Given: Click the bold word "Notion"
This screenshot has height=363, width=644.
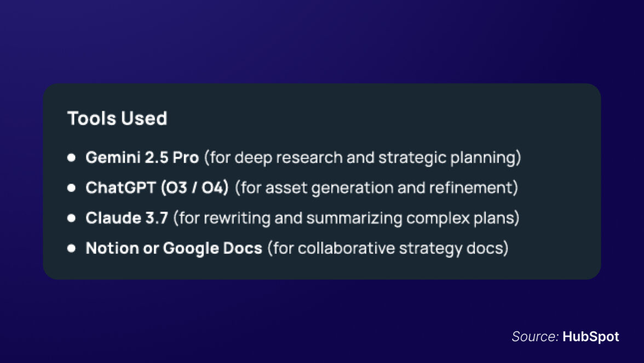Looking at the screenshot, I should [x=112, y=248].
